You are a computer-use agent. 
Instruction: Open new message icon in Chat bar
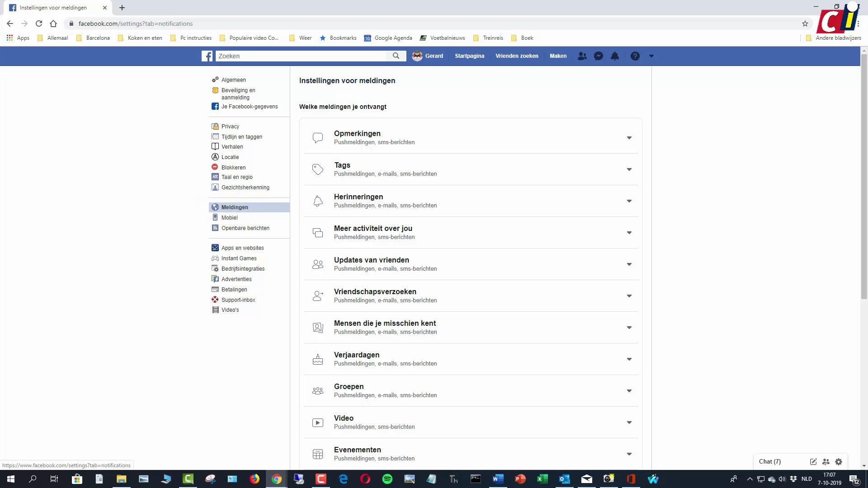pos(813,461)
